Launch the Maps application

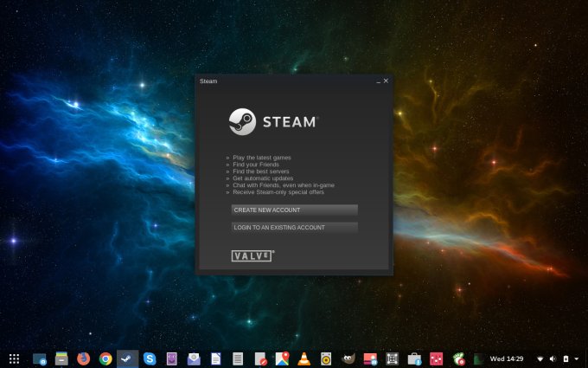coord(282,358)
